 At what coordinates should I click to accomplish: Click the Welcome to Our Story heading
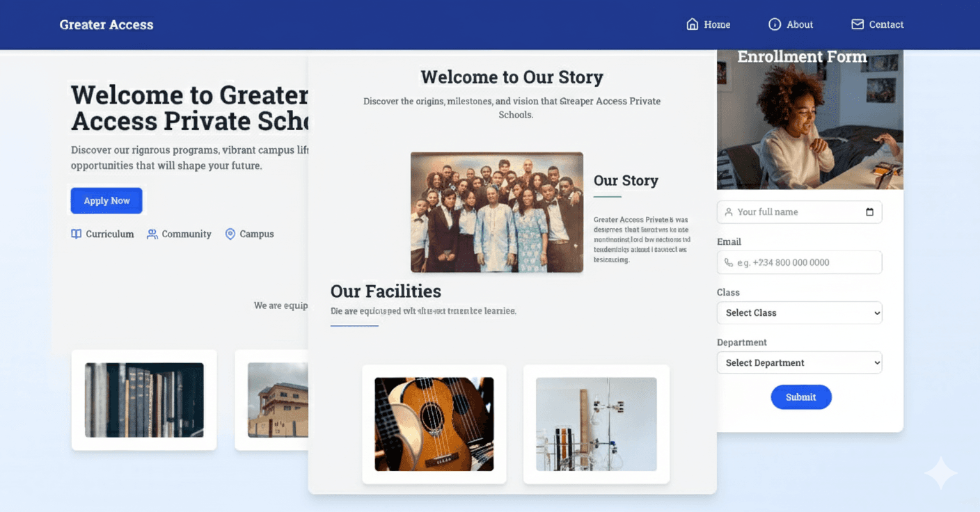512,77
